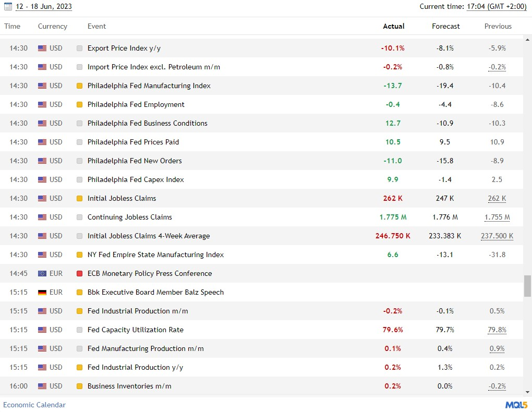
Task: Open Philadelphia Fed Employment event
Action: [136, 104]
